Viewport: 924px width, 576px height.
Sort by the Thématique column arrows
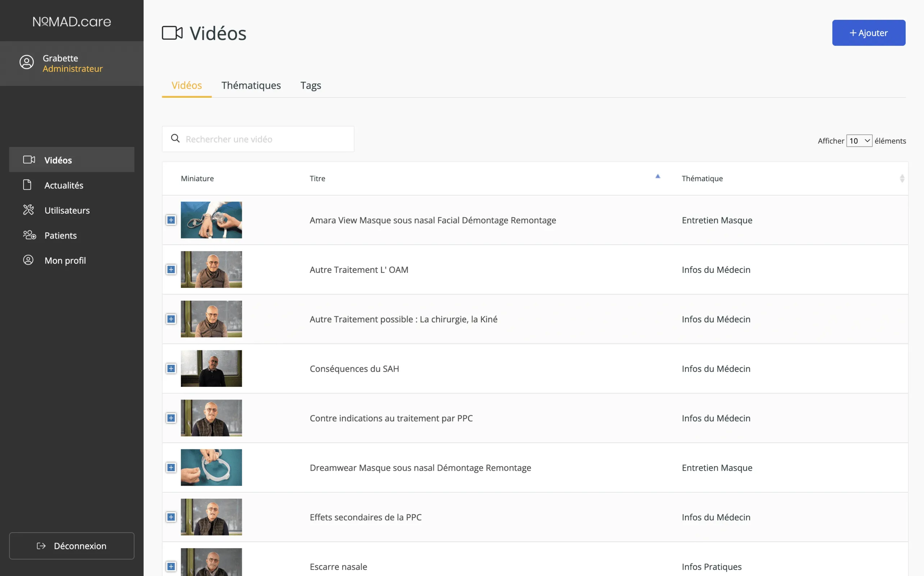click(x=902, y=178)
